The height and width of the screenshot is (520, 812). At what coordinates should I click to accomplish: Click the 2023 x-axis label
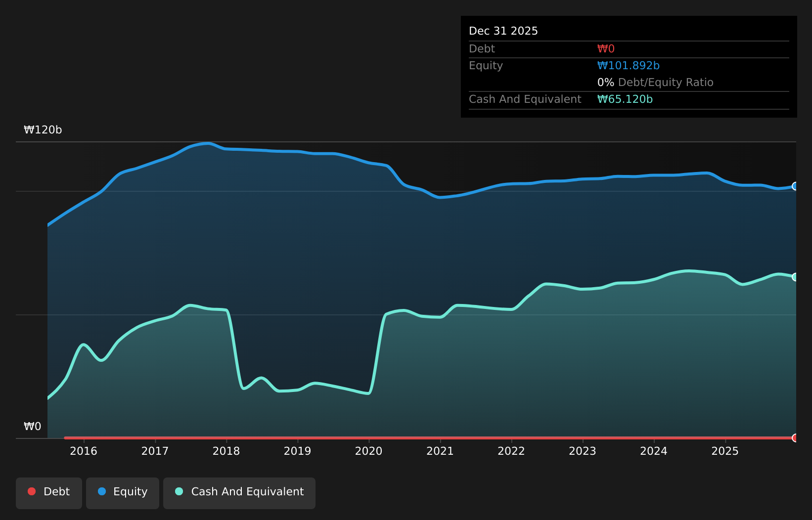point(583,451)
